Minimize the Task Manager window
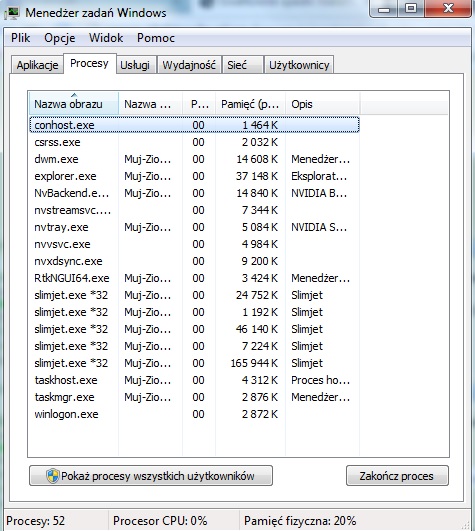 384,9
